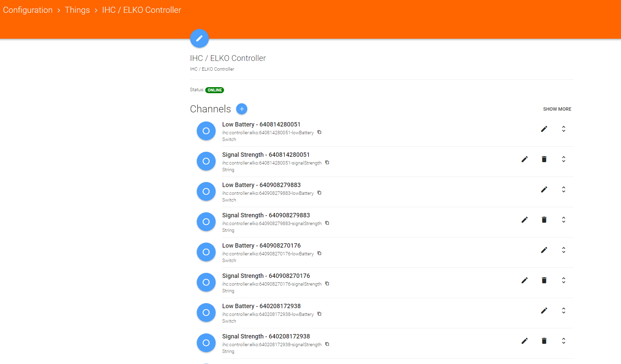
Task: Edit Low Battery - 640208172938 channel
Action: pyautogui.click(x=544, y=311)
